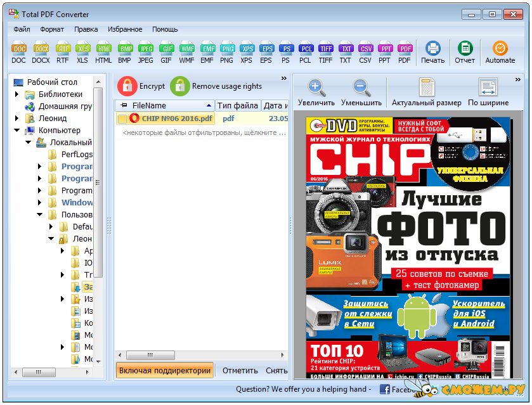Click the CHIP magazine preview page

408,248
